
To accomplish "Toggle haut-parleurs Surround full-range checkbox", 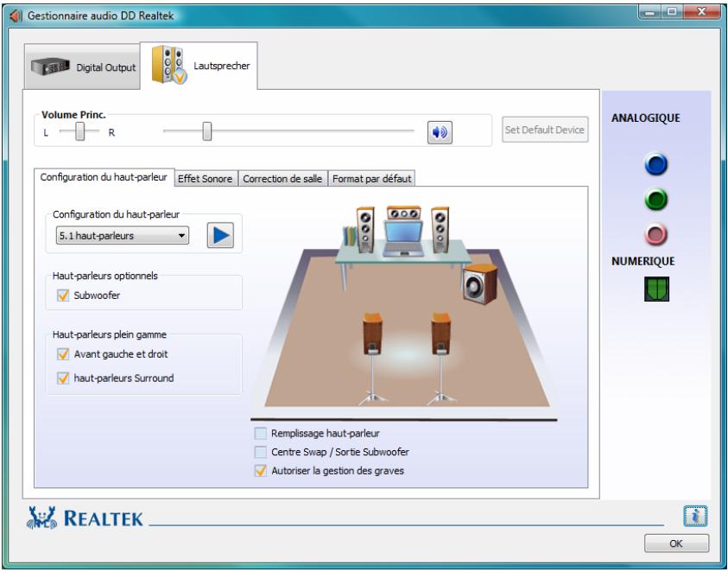I will pyautogui.click(x=63, y=378).
